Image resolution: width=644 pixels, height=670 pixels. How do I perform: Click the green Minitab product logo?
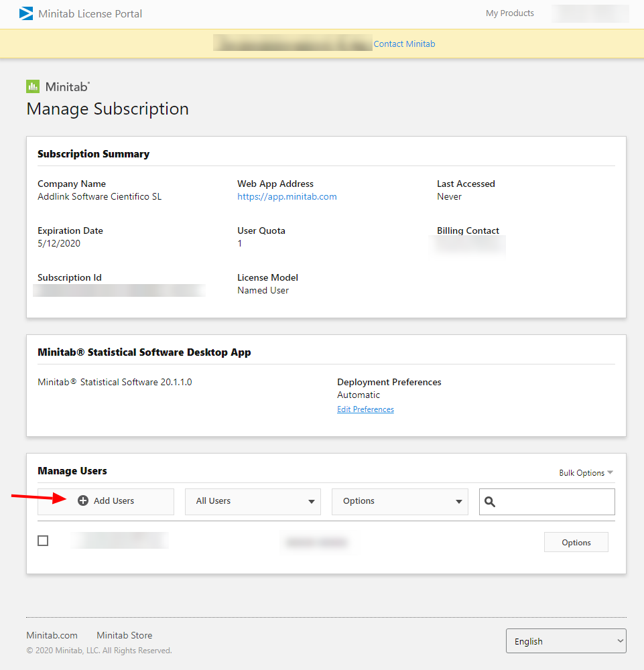click(33, 86)
